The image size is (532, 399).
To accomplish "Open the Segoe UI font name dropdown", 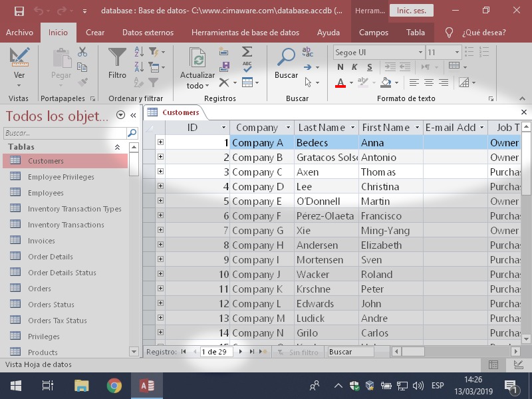I will pos(420,52).
